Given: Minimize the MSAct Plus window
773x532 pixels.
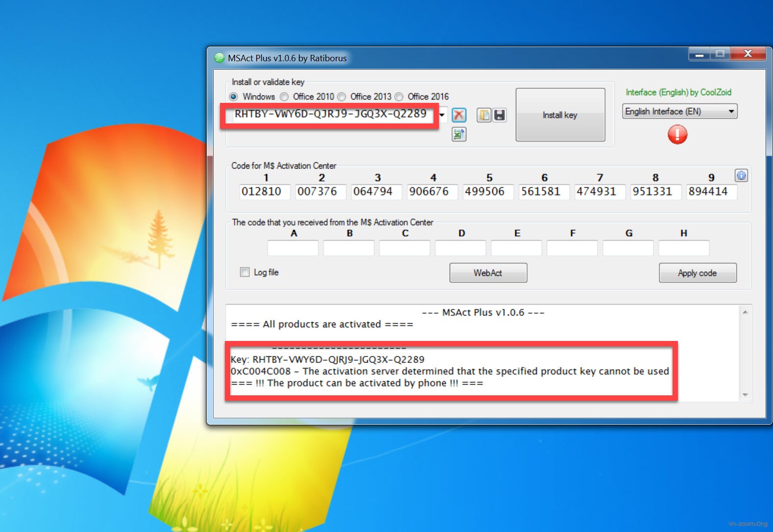Looking at the screenshot, I should coord(699,54).
